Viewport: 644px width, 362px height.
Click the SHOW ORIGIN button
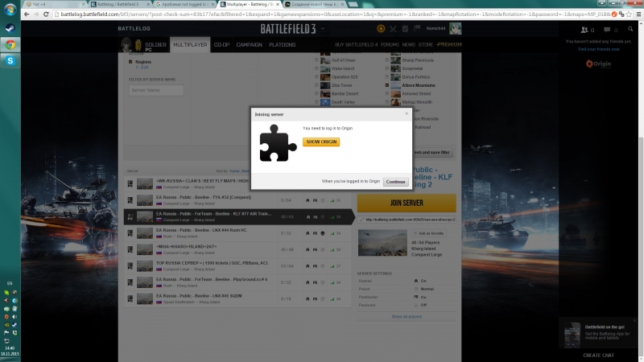(321, 142)
